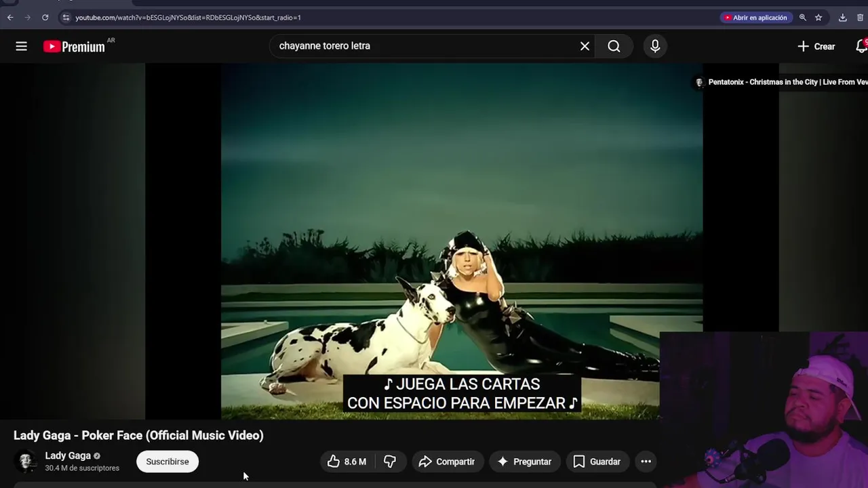
Task: Dislike the video with thumbs down
Action: click(x=390, y=462)
